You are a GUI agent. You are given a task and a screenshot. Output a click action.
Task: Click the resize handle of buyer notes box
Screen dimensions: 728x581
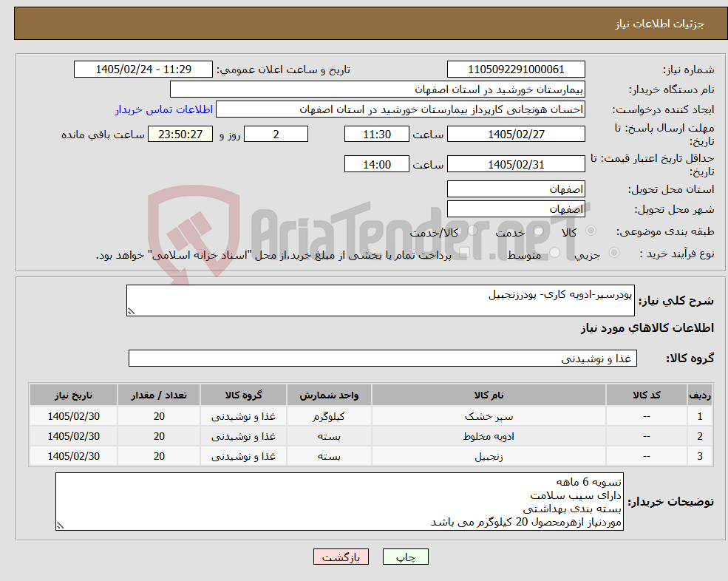coord(60,526)
